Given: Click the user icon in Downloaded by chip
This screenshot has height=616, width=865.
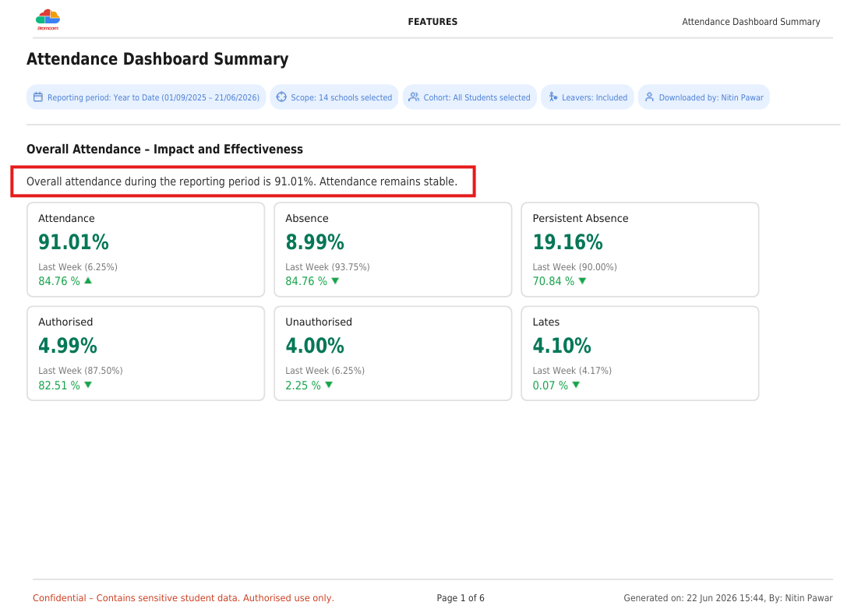Looking at the screenshot, I should (x=649, y=97).
